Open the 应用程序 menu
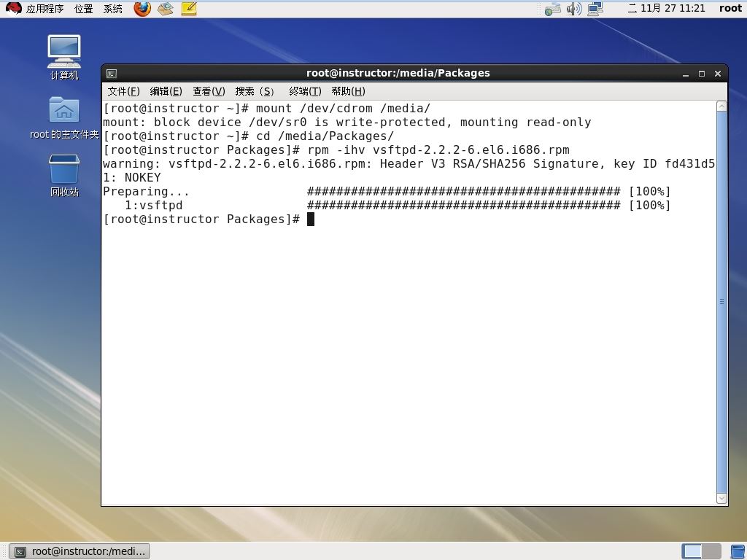 (x=44, y=9)
